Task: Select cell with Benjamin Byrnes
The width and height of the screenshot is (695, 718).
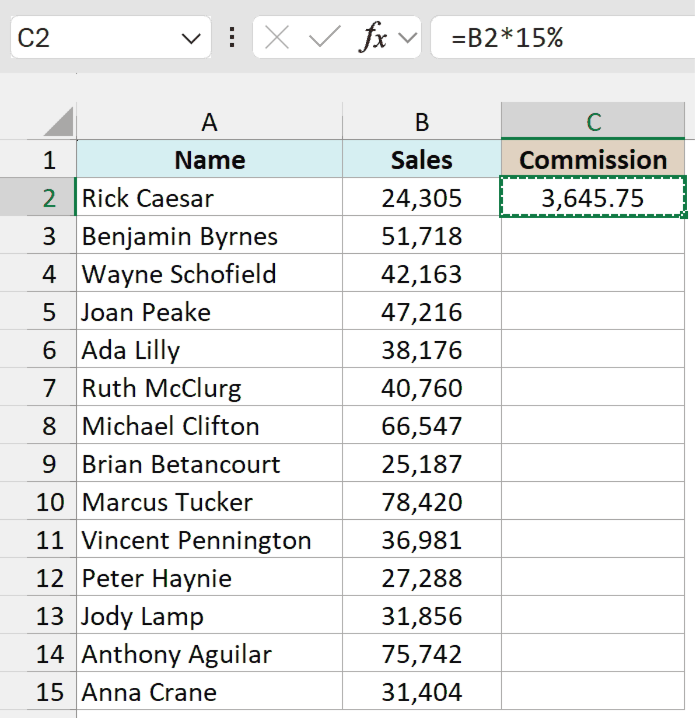Action: pyautogui.click(x=210, y=235)
